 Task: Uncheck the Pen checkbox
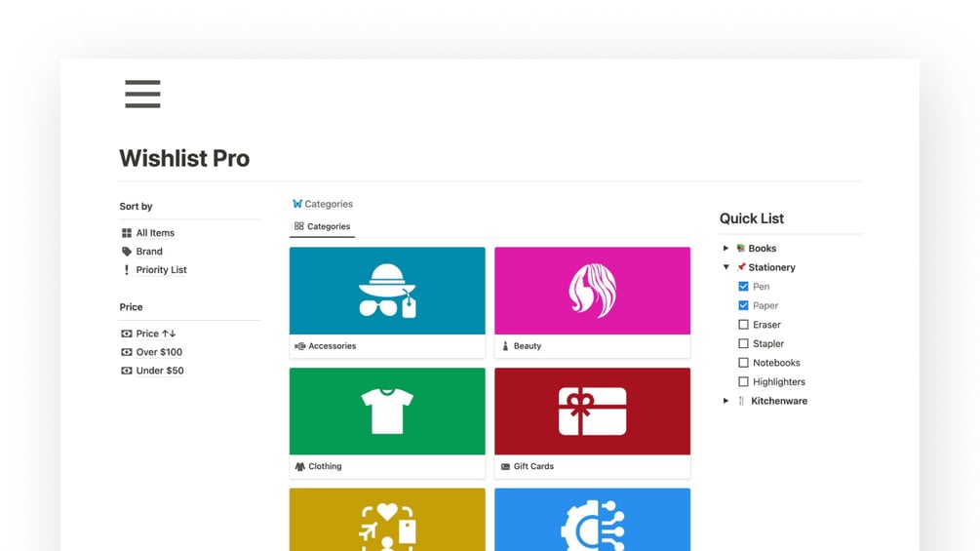pyautogui.click(x=743, y=286)
